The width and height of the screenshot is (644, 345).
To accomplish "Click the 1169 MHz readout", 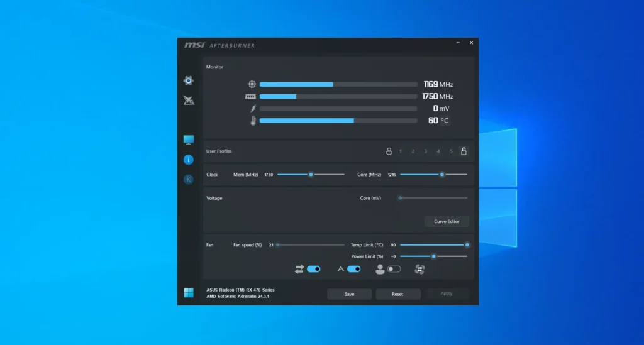I will (438, 84).
